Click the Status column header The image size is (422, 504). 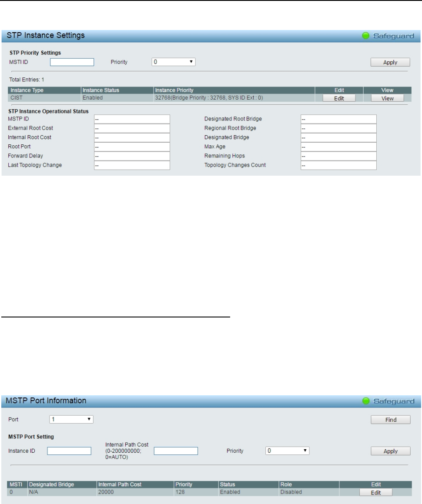coord(249,484)
